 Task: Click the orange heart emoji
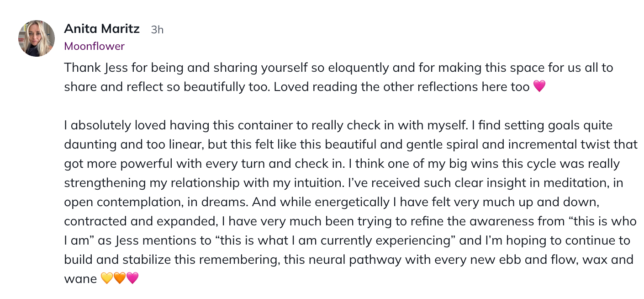pyautogui.click(x=119, y=278)
